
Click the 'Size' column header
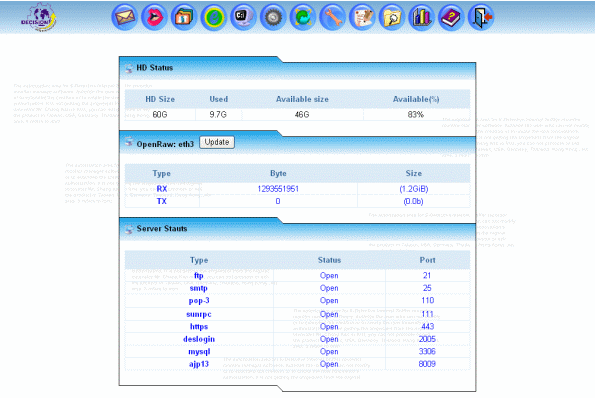point(414,173)
